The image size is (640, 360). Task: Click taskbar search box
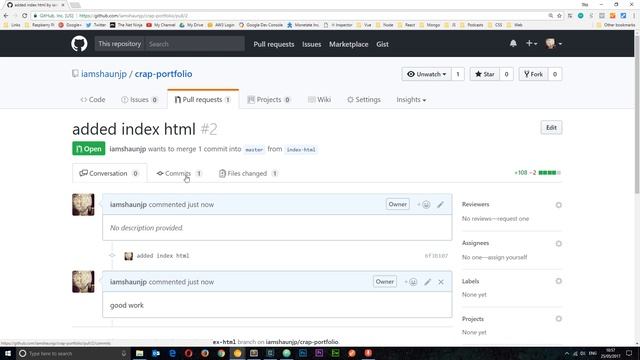[x=73, y=353]
